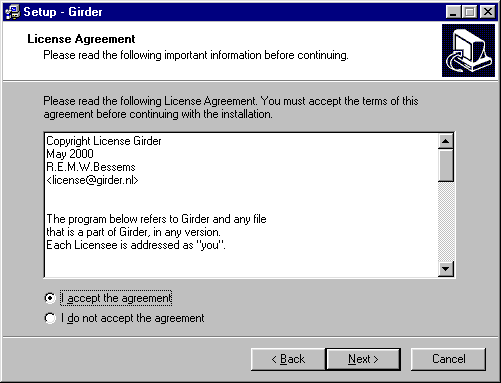This screenshot has width=501, height=383.
Task: Click the "May 2000" line in license text
Action: (70, 154)
